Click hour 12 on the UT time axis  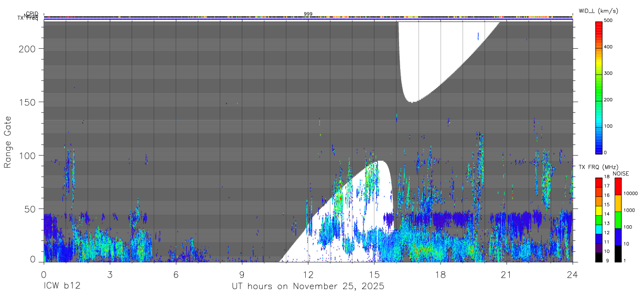pyautogui.click(x=308, y=274)
